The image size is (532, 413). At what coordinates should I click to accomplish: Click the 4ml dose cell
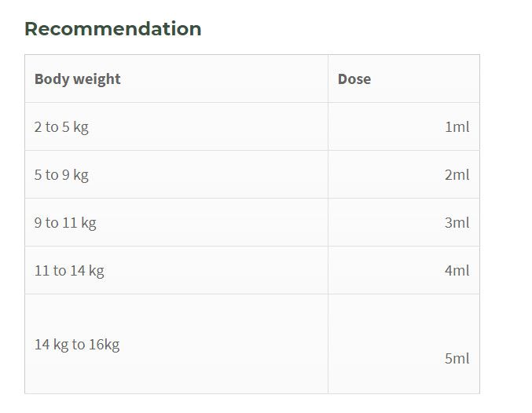click(404, 270)
